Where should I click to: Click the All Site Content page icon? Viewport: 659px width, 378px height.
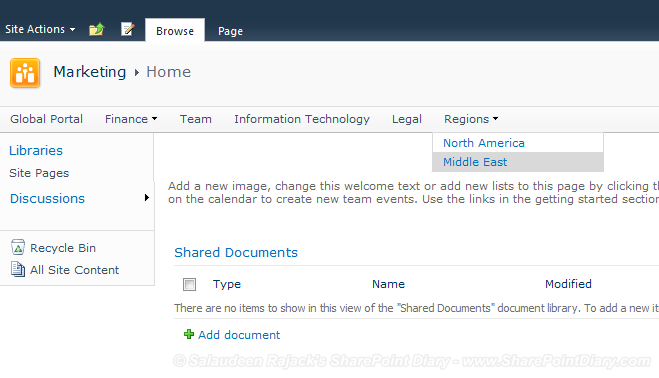(x=18, y=269)
